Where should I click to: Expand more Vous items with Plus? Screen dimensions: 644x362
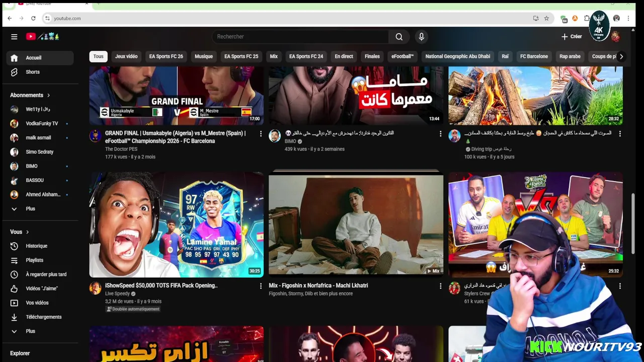point(40,331)
